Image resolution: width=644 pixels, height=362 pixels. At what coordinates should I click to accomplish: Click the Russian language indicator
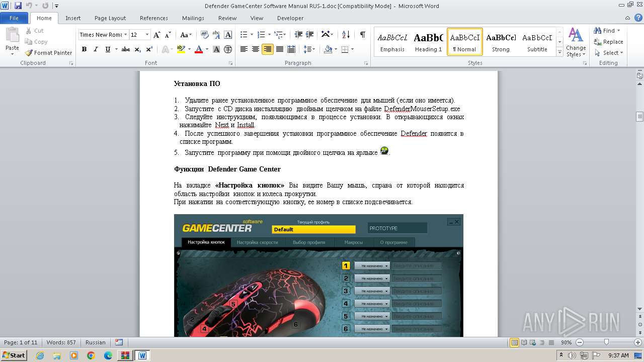tap(96, 342)
